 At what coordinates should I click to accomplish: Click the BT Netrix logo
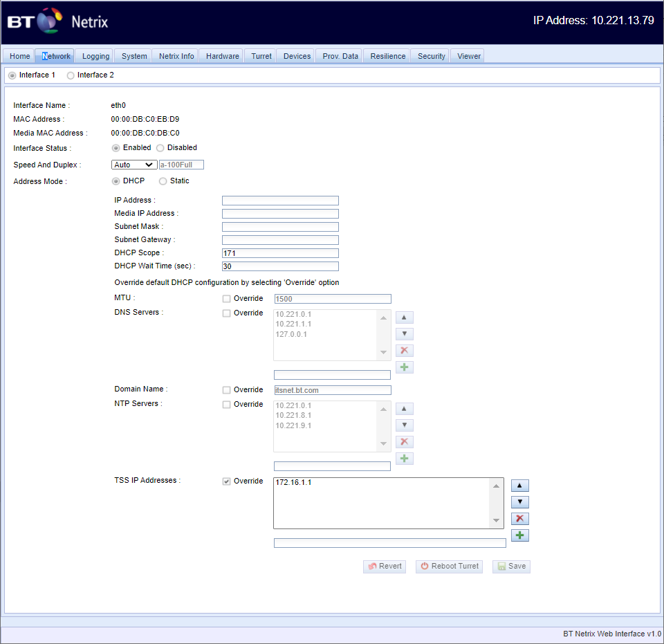(x=57, y=21)
